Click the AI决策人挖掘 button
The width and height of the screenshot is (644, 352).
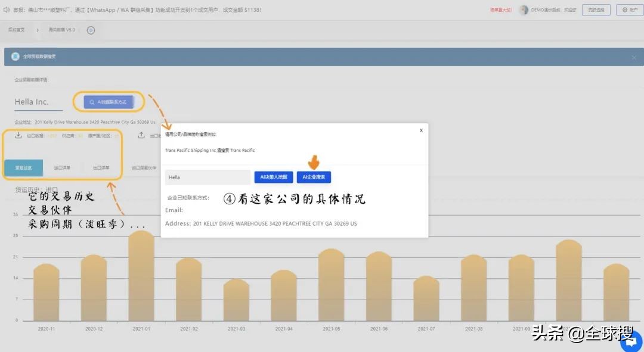tap(273, 177)
